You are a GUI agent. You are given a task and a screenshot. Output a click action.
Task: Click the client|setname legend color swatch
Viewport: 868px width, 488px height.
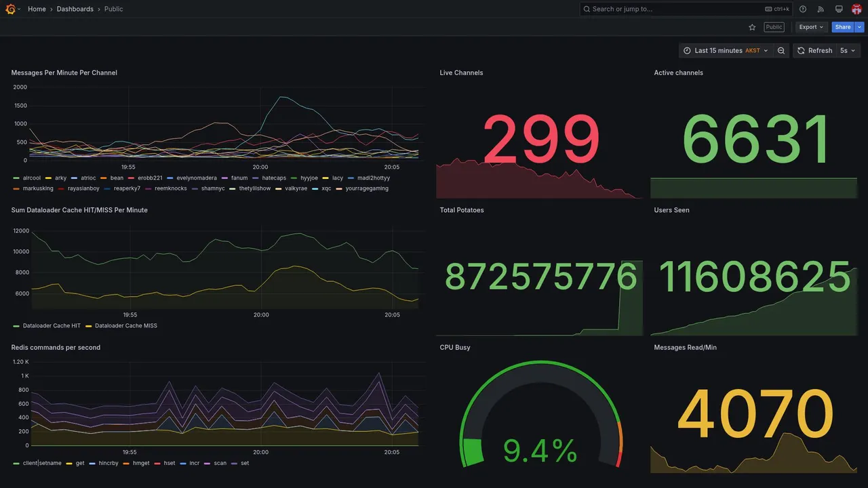16,464
